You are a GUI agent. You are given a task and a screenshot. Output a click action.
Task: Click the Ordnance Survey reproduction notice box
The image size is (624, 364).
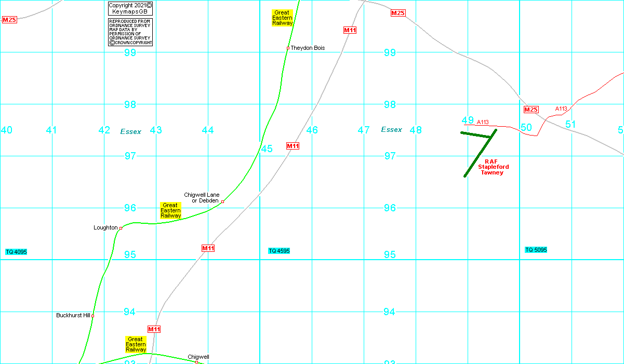130,32
